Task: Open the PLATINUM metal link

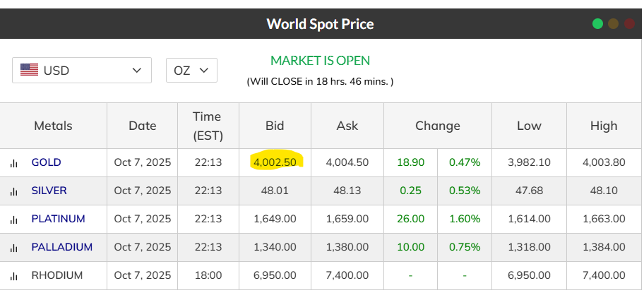Action: coord(58,219)
